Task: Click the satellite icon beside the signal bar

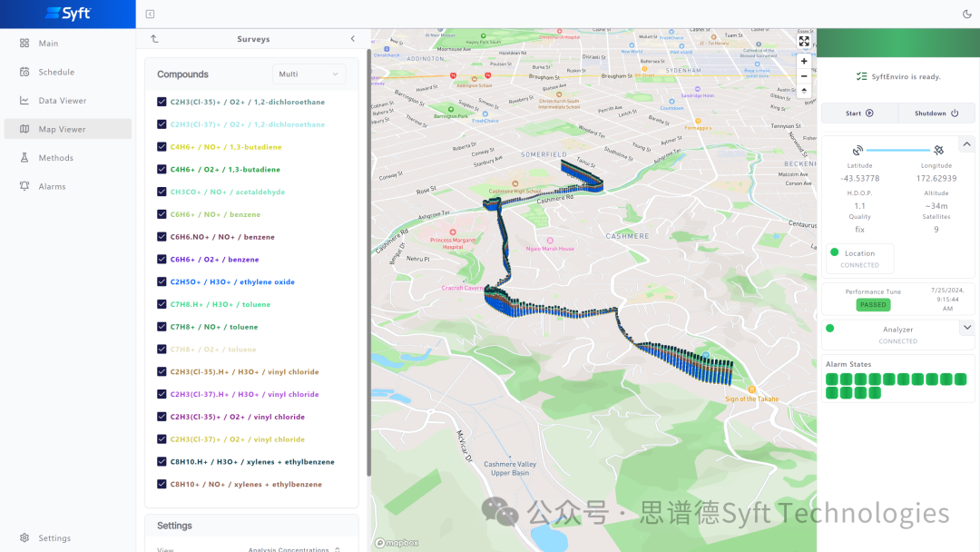Action: [939, 150]
